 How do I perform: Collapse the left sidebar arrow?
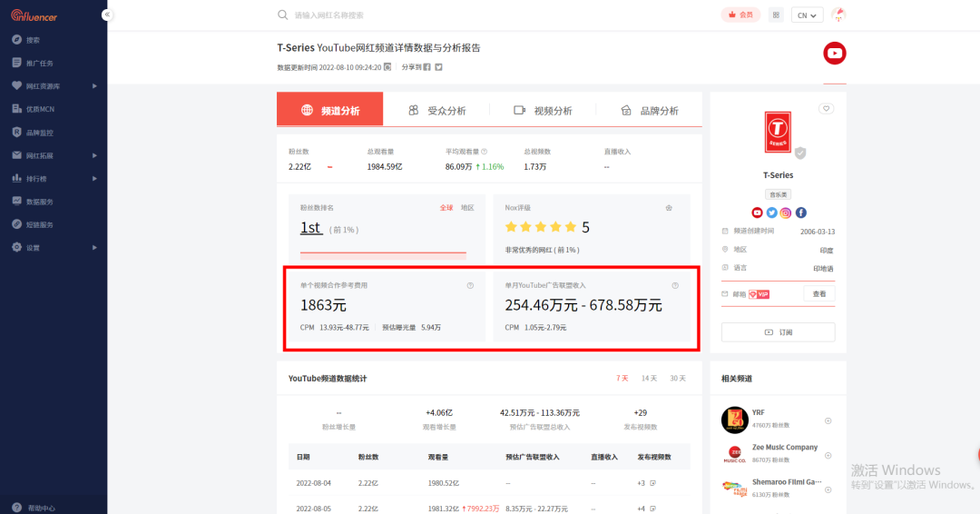(106, 15)
